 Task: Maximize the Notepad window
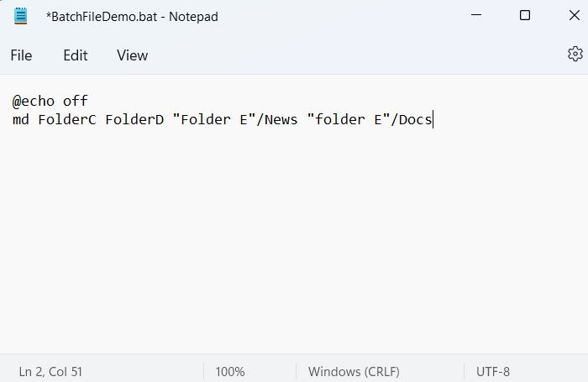[525, 15]
